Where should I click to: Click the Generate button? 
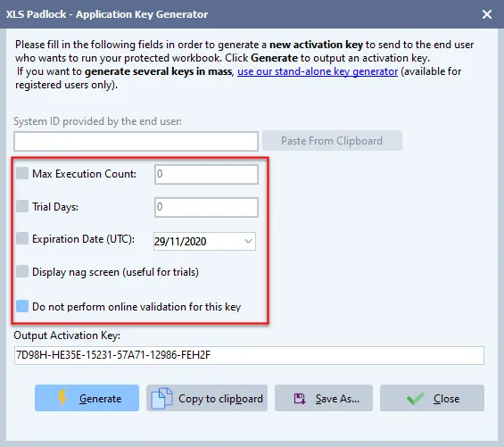pyautogui.click(x=87, y=398)
